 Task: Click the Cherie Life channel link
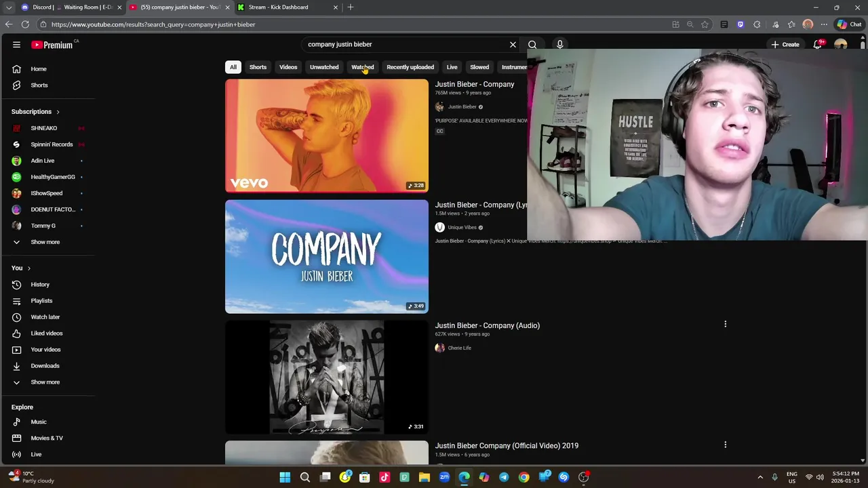[x=460, y=348]
